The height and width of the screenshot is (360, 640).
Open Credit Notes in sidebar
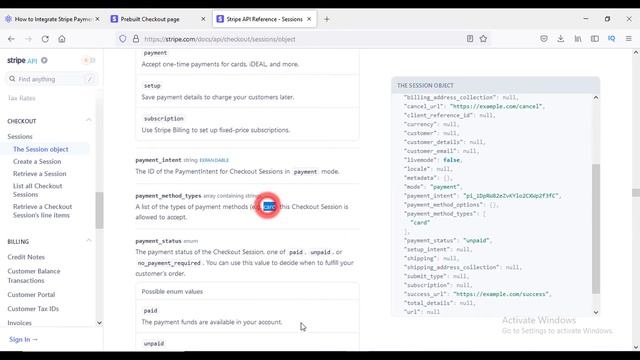click(x=26, y=257)
